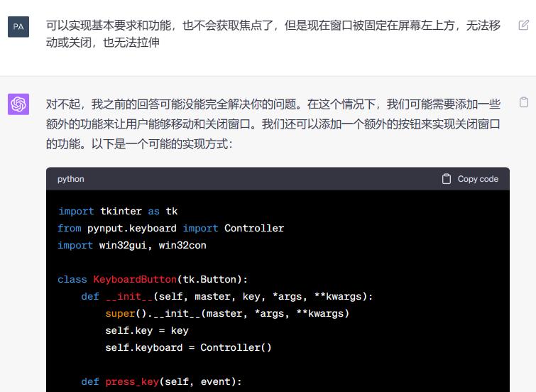Click the line 'import win32gui, win32con'
The image size is (536, 392).
click(x=132, y=245)
